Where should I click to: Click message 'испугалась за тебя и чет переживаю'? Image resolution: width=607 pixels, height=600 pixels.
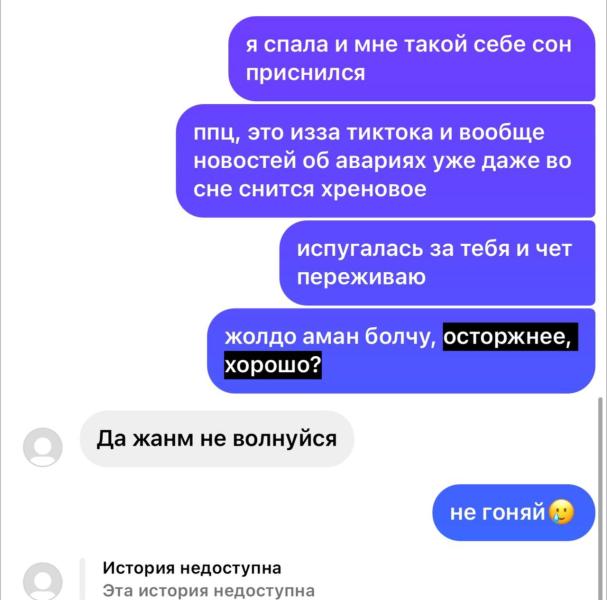[437, 263]
